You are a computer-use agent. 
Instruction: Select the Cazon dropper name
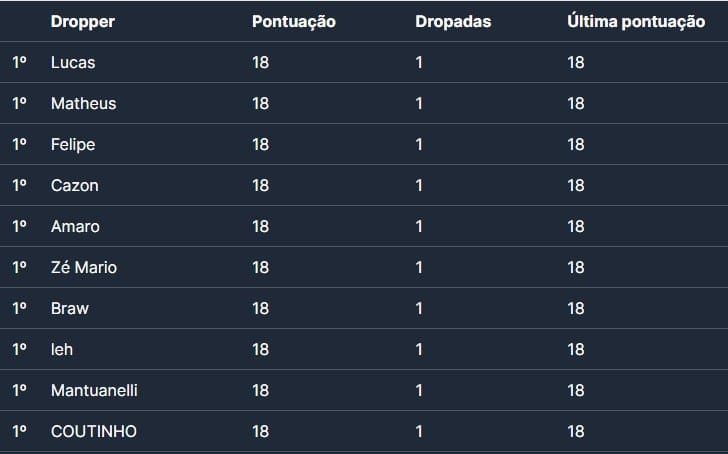pos(74,186)
